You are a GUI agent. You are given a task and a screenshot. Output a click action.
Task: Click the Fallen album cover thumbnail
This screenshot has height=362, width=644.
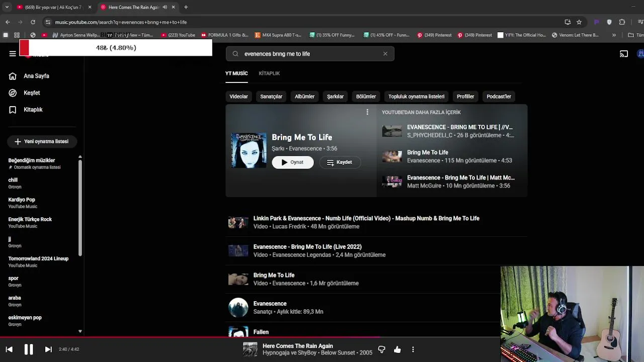(x=238, y=332)
